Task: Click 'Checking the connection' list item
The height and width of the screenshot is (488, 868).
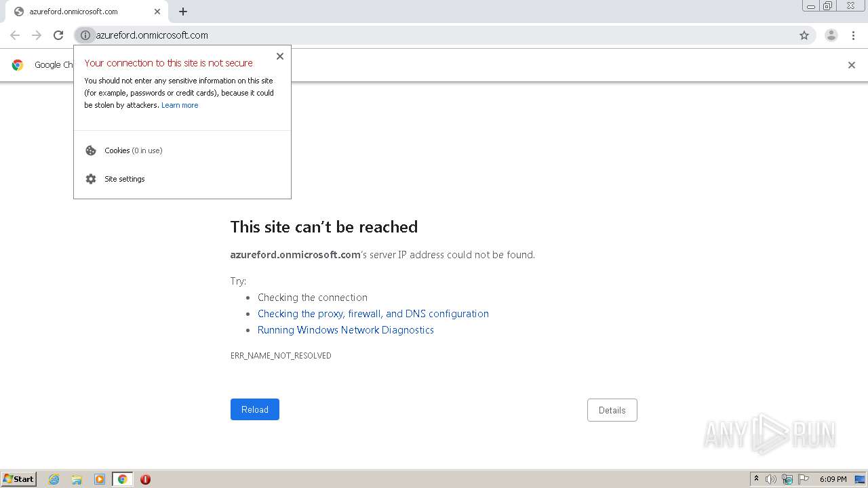Action: coord(313,298)
